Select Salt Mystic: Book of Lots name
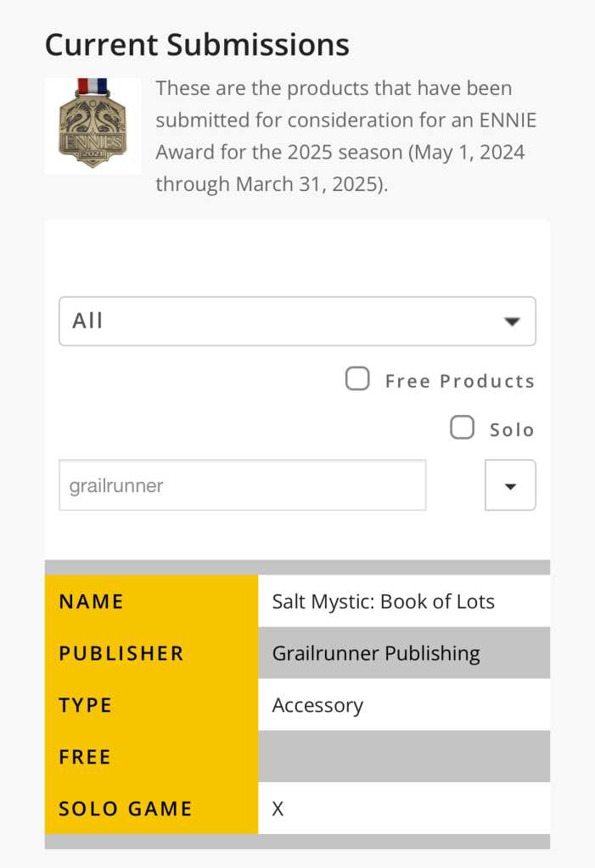This screenshot has width=595, height=868. [383, 602]
